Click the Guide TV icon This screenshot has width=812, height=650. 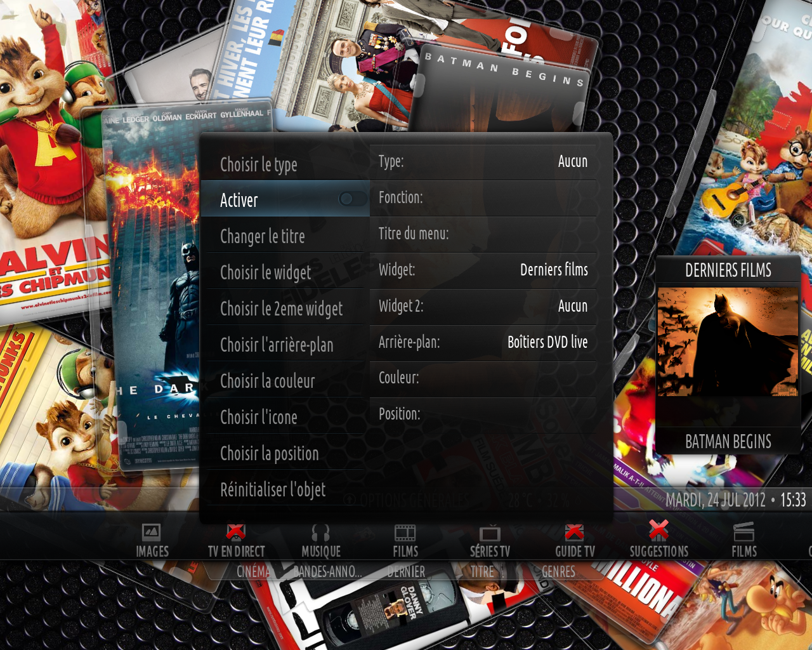point(575,533)
